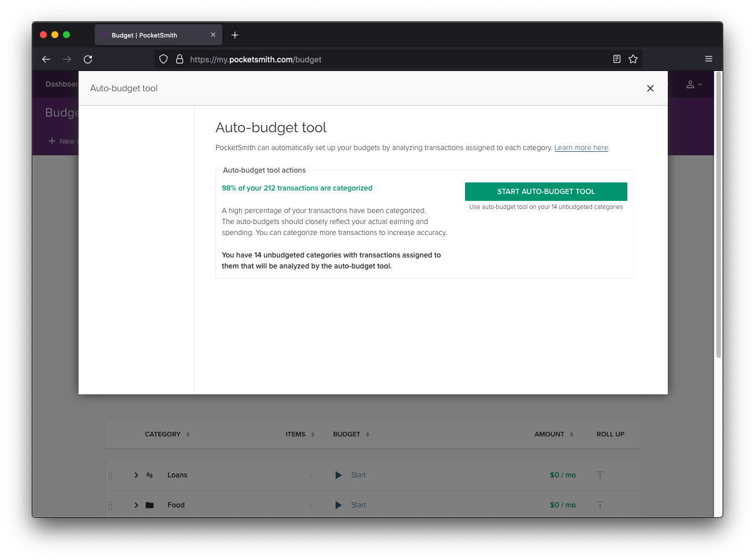Click the transfer icon beside the Loans category

[x=149, y=475]
